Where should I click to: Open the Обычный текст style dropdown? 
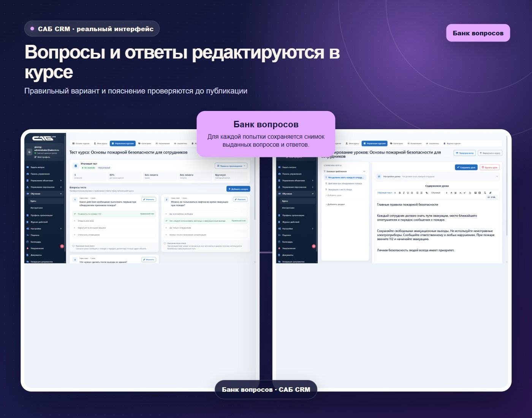pyautogui.click(x=386, y=193)
